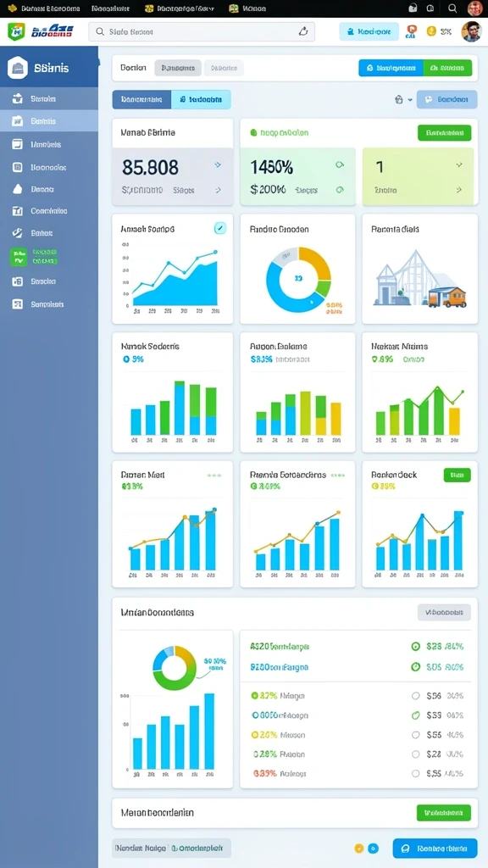Select the green circle in the $53 row
Image resolution: width=488 pixels, height=868 pixels.
(415, 715)
